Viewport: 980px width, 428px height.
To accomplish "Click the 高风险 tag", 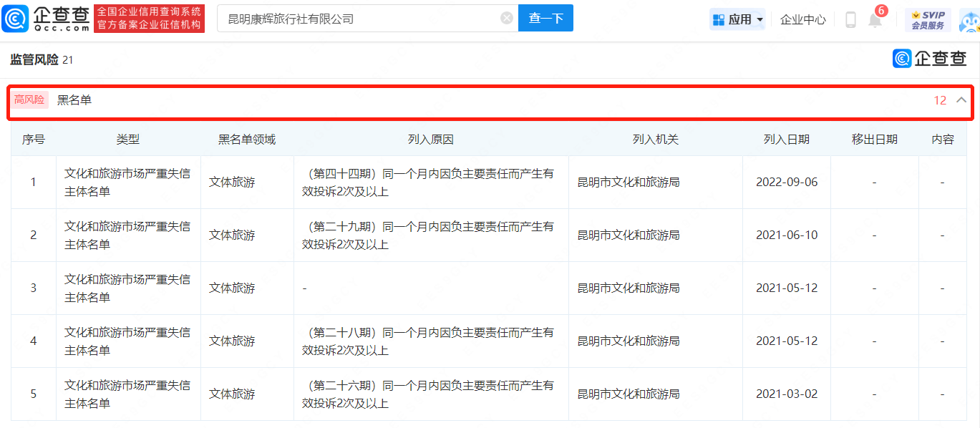I will (29, 100).
